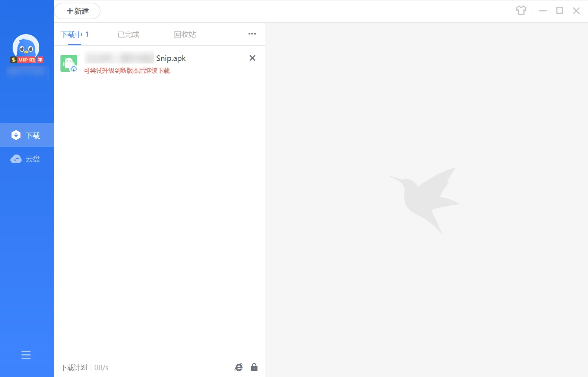The image size is (588, 377).
Task: Open the hamburger main menu icon
Action: (x=26, y=355)
